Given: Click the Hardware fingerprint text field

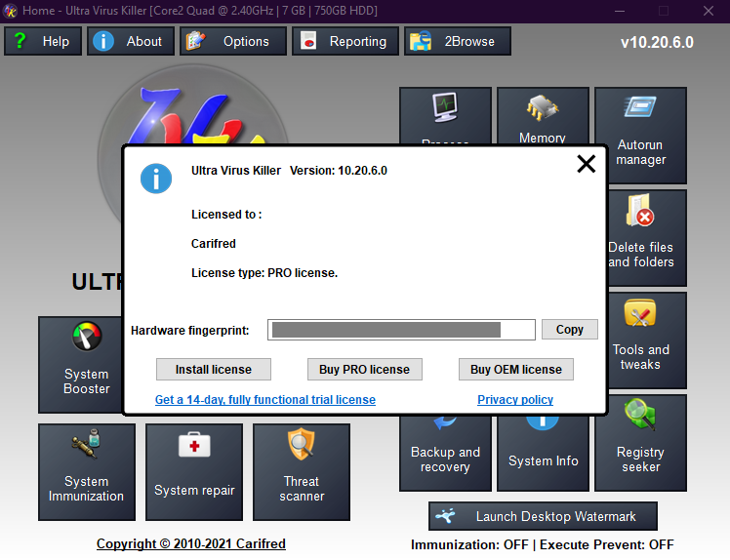Looking at the screenshot, I should (401, 330).
